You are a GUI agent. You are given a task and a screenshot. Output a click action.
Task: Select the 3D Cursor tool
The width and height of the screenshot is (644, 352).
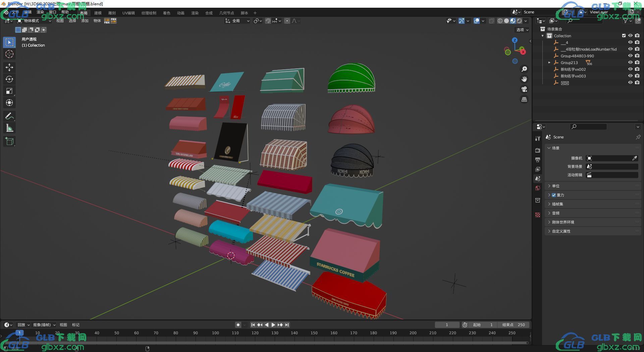tap(9, 54)
